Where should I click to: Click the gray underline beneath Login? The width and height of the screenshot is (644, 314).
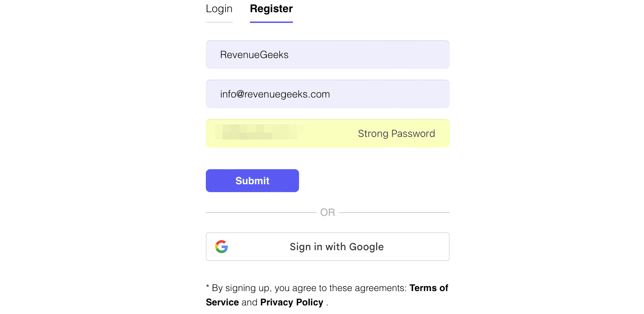click(219, 22)
